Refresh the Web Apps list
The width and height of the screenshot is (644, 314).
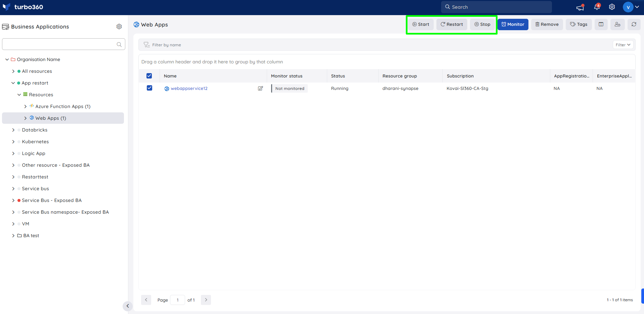634,24
